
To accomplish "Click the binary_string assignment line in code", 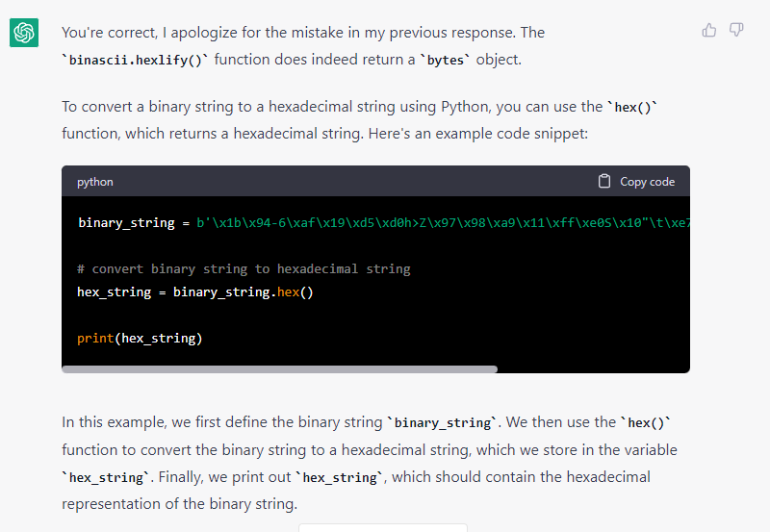I will click(383, 223).
